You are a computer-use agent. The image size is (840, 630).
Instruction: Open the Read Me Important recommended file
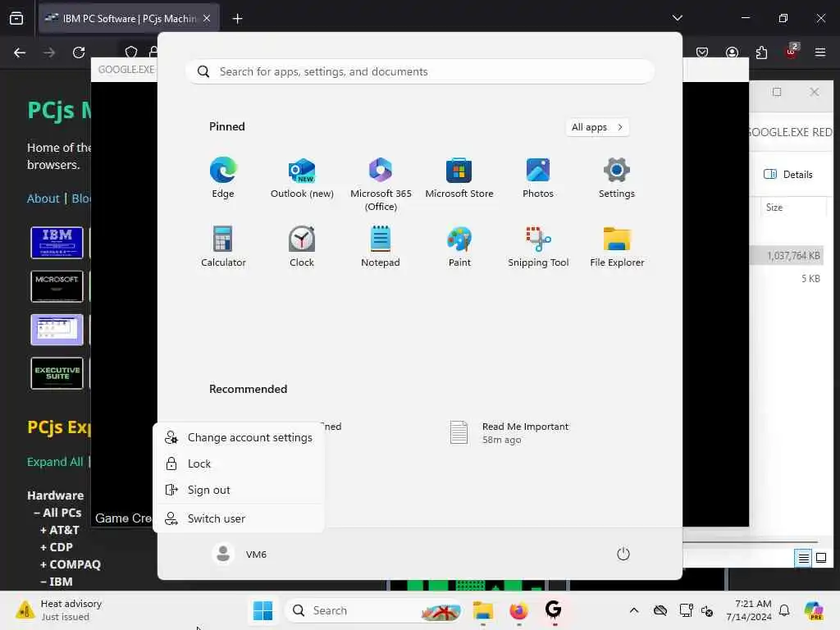[509, 433]
